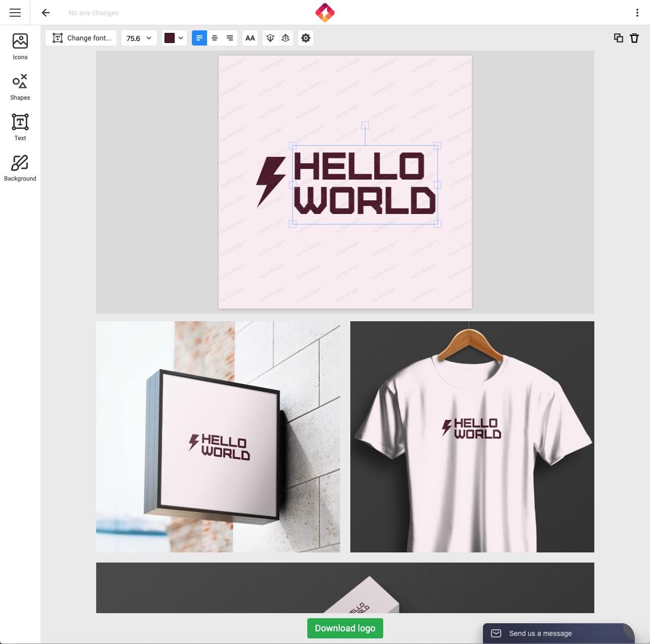
Task: Align text left
Action: pos(199,38)
